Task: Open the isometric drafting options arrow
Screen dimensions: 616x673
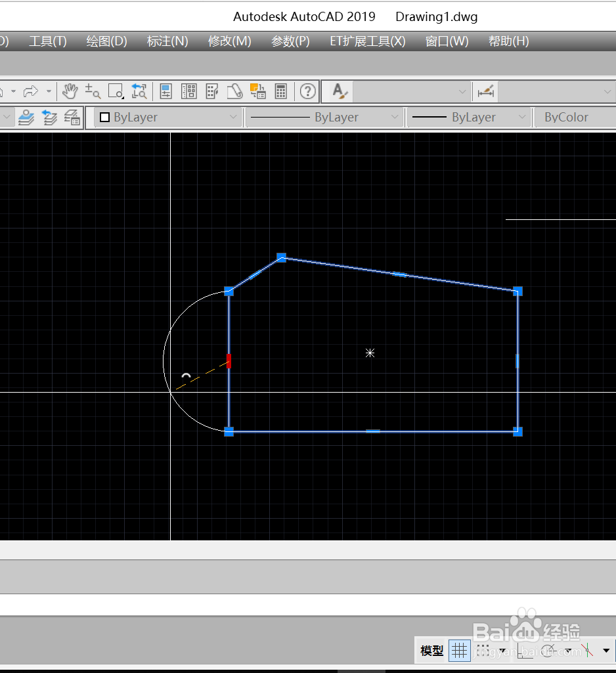Action: tap(606, 651)
